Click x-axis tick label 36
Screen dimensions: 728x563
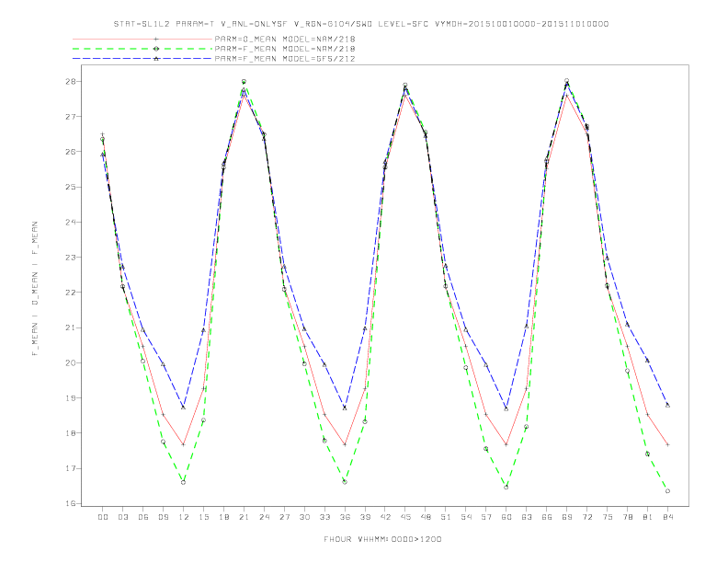(345, 517)
